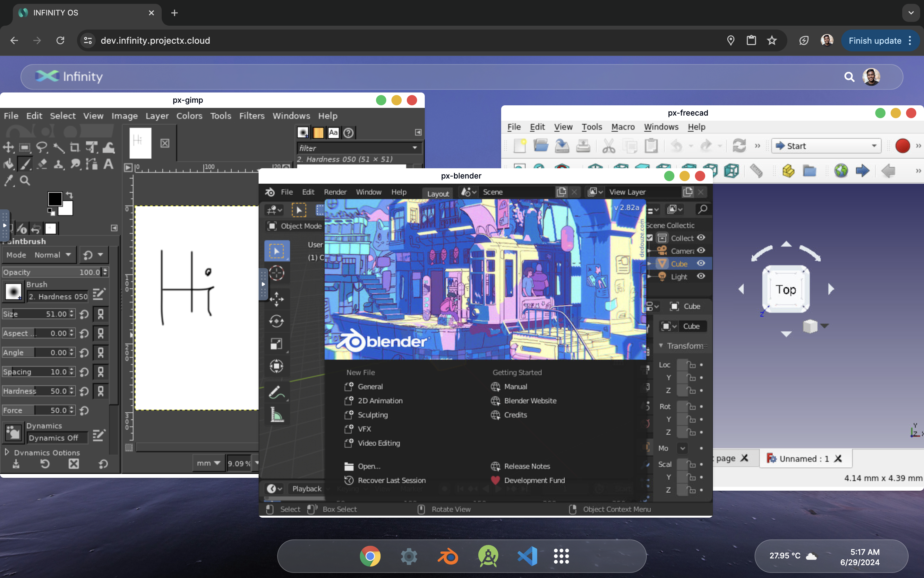Select the Free Select lasso tool in GIMP

[42, 147]
